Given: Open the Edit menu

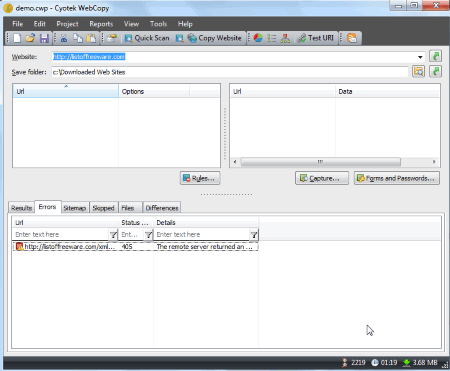Looking at the screenshot, I should 39,24.
